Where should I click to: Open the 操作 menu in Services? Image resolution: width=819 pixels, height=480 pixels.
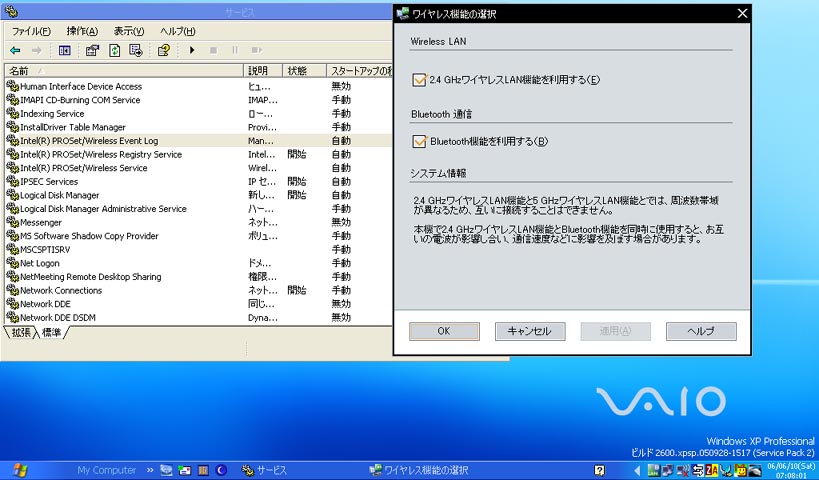tap(82, 31)
